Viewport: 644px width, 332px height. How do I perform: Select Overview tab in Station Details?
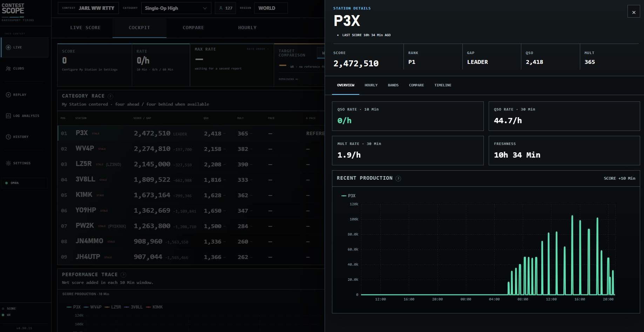pyautogui.click(x=346, y=85)
